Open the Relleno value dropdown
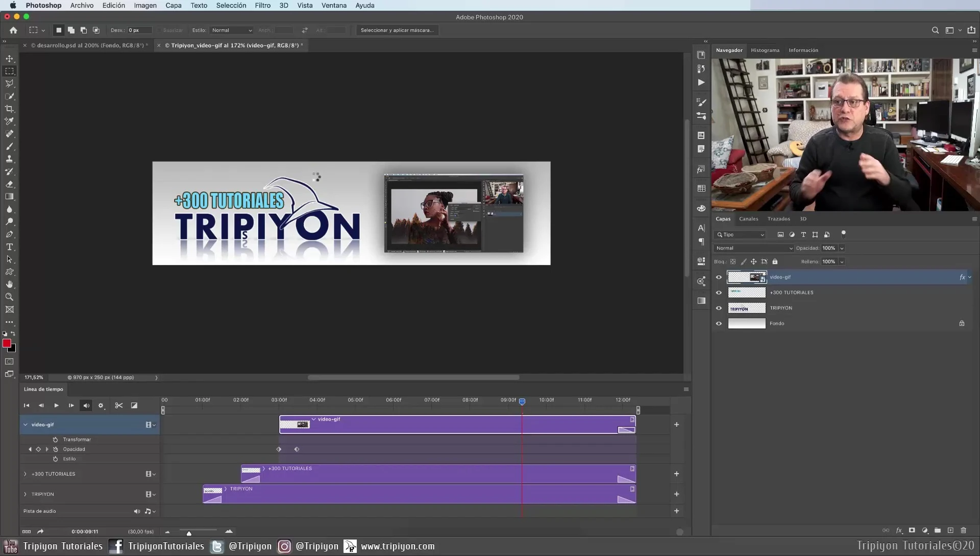The width and height of the screenshot is (980, 556). pyautogui.click(x=842, y=262)
